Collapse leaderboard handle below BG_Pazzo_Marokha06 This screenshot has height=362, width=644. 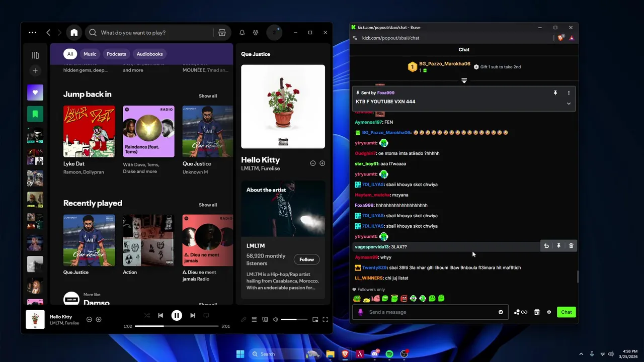464,80
